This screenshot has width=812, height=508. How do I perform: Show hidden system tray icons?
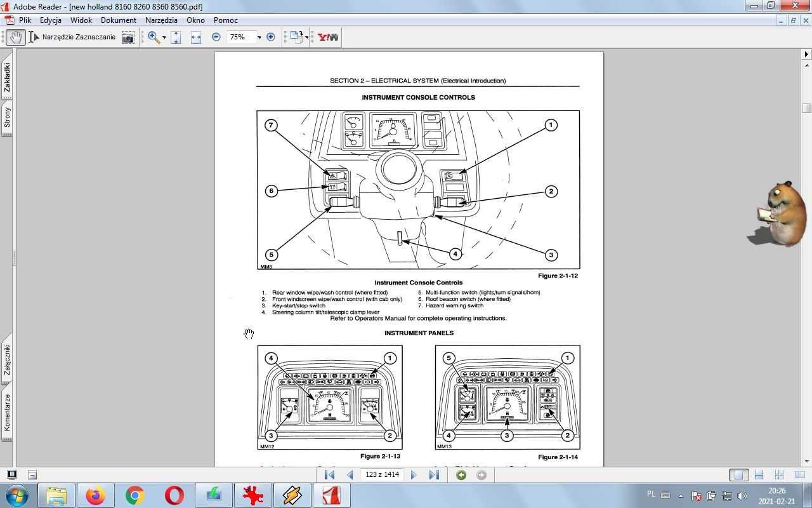[x=681, y=496]
